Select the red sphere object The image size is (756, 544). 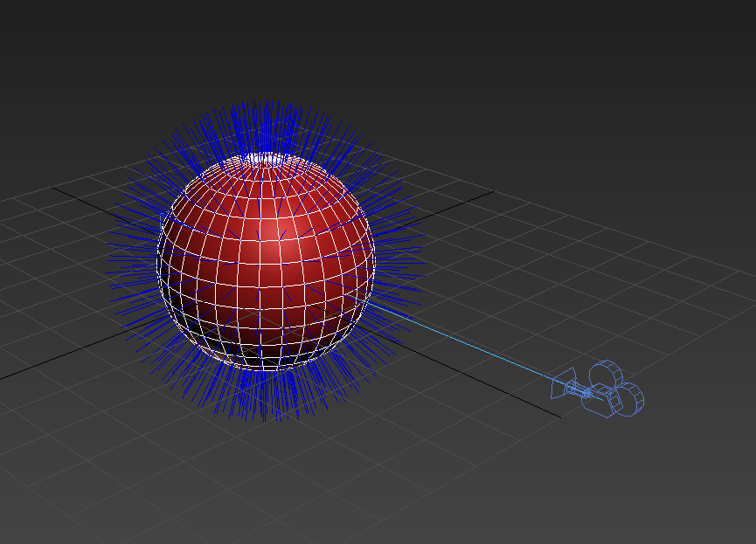266,262
